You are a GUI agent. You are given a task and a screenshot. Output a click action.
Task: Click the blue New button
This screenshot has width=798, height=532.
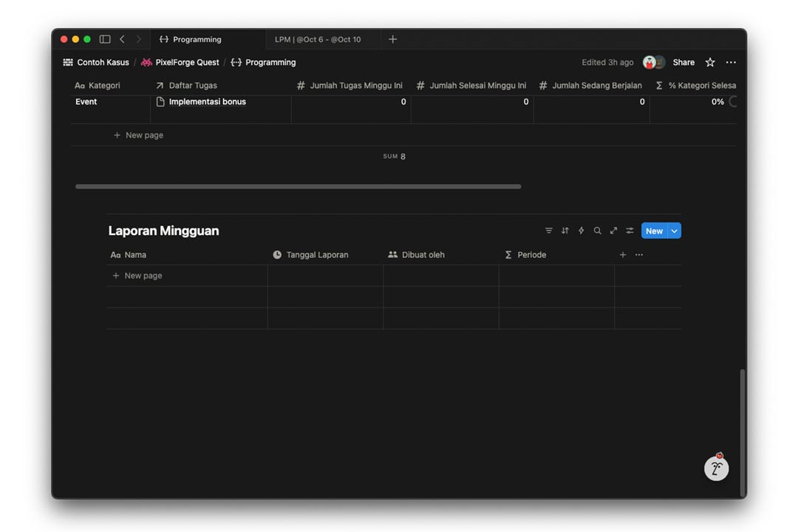(x=654, y=231)
